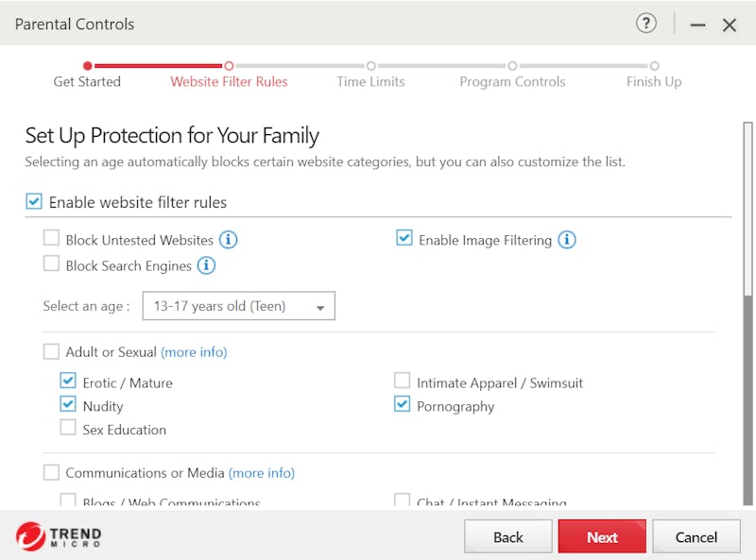Open the Select an age dropdown
The image size is (756, 560).
pos(239,306)
